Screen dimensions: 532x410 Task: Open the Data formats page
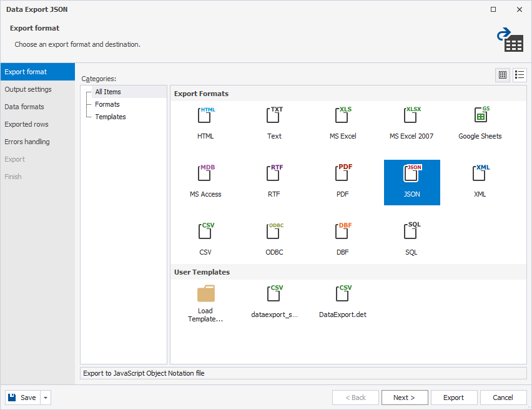24,107
